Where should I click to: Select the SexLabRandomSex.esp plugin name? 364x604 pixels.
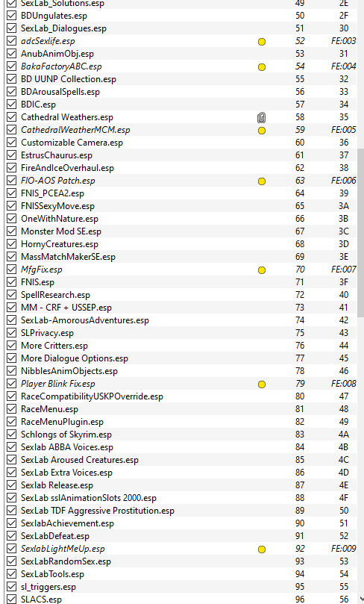66,561
